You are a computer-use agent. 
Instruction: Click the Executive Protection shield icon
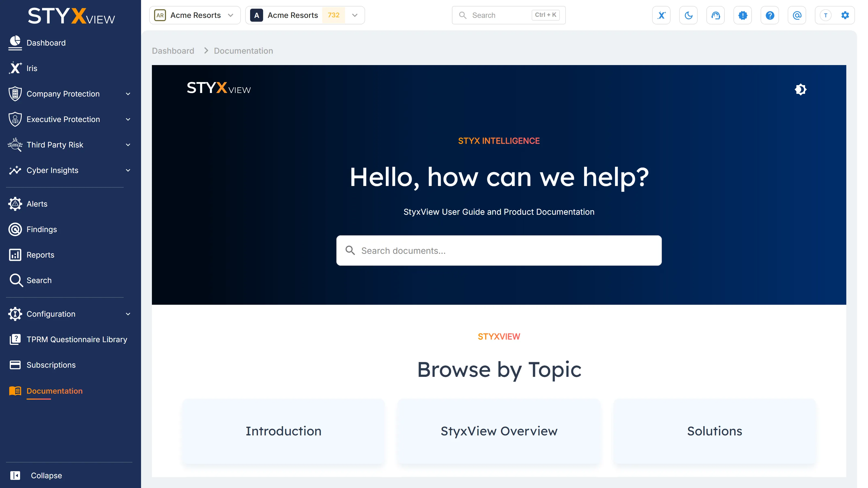[15, 119]
